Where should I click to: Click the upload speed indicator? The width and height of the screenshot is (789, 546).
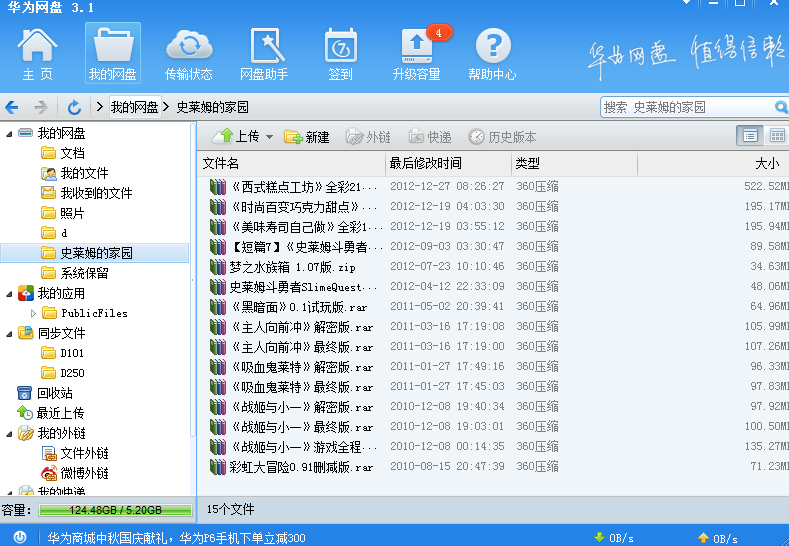[x=718, y=538]
